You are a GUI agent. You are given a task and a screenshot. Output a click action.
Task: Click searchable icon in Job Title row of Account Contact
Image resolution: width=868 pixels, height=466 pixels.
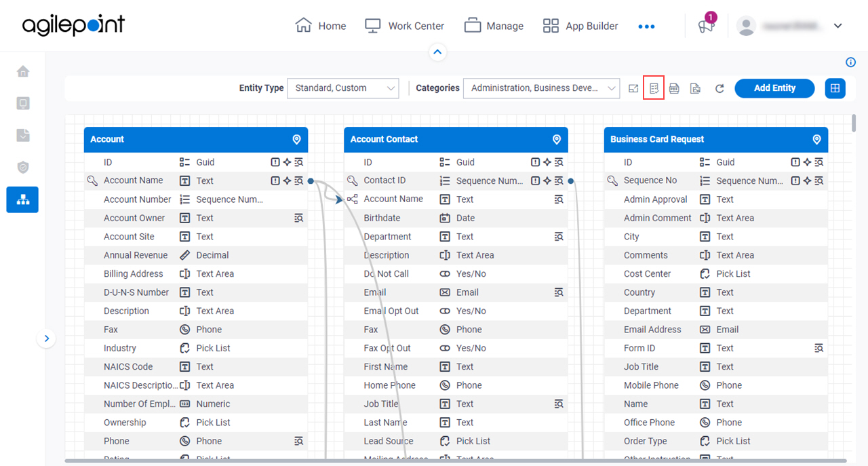pos(559,404)
